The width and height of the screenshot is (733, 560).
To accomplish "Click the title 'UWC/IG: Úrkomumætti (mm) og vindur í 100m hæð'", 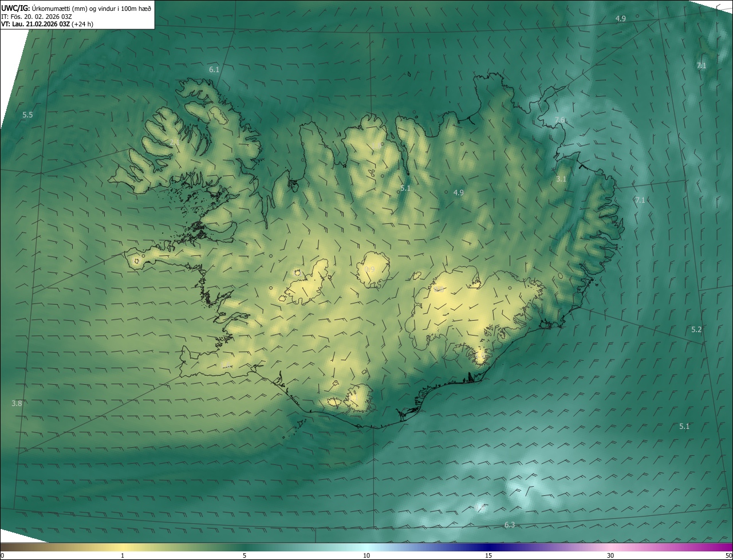I will pos(76,8).
